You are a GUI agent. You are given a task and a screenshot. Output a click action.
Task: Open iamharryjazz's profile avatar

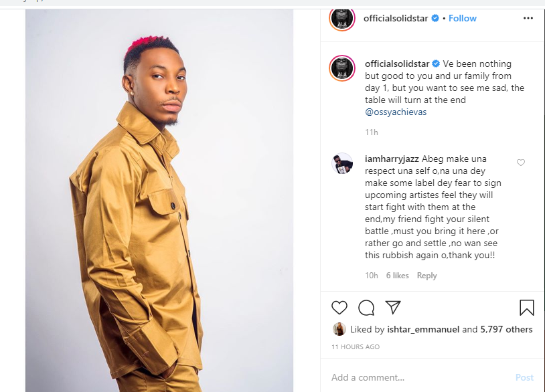pyautogui.click(x=342, y=163)
